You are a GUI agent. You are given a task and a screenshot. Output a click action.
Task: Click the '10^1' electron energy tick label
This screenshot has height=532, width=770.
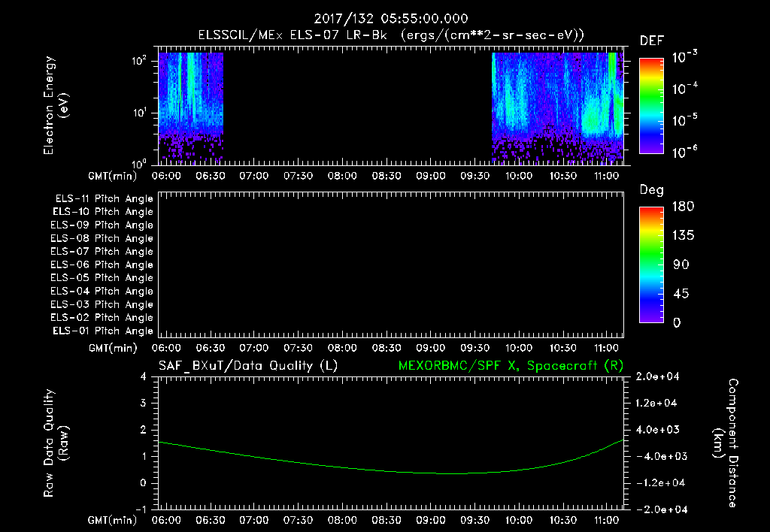coord(139,113)
